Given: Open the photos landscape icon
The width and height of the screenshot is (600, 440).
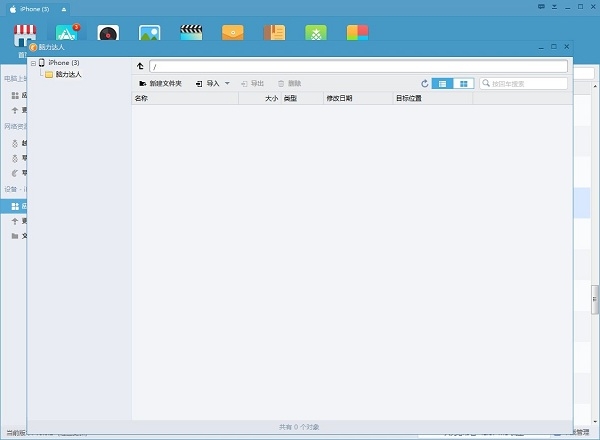Looking at the screenshot, I should point(150,33).
